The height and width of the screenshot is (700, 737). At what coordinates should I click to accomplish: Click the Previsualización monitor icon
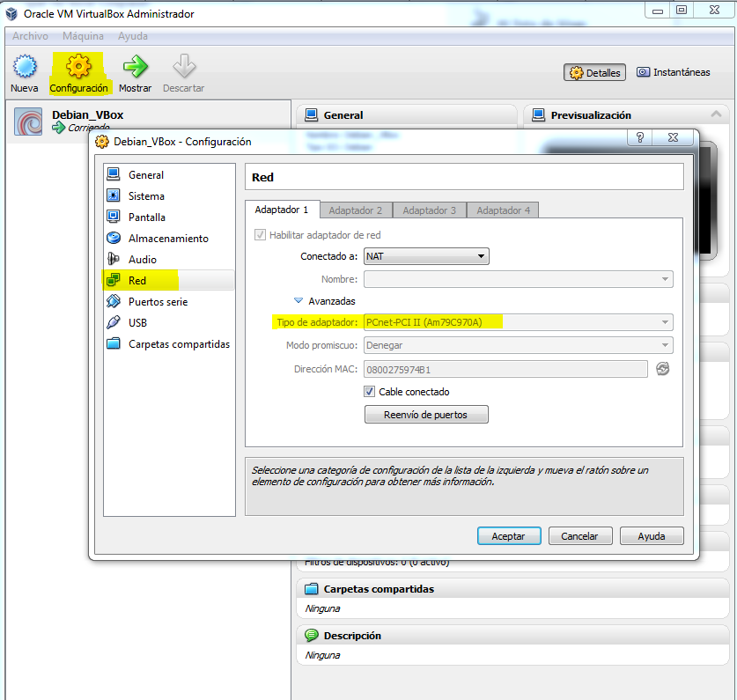point(539,115)
